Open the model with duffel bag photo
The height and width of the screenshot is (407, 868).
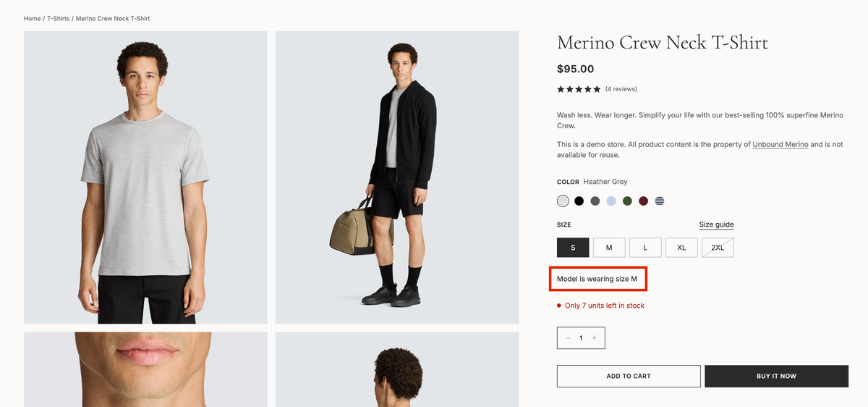tap(397, 177)
